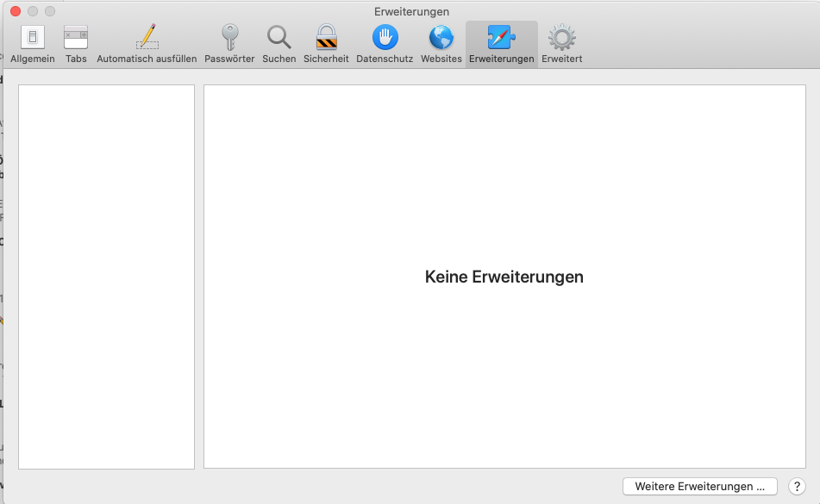Open help via the question mark button
This screenshot has height=504, width=820.
pyautogui.click(x=797, y=487)
